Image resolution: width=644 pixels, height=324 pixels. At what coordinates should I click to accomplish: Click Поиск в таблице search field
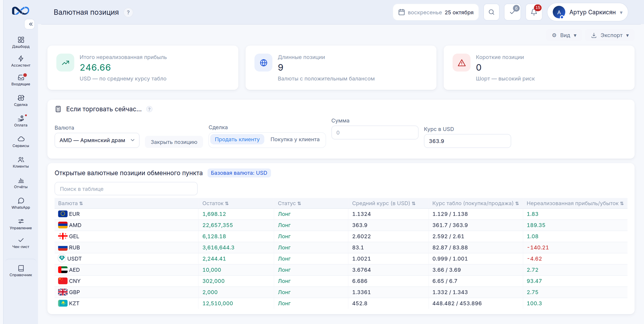pyautogui.click(x=126, y=189)
